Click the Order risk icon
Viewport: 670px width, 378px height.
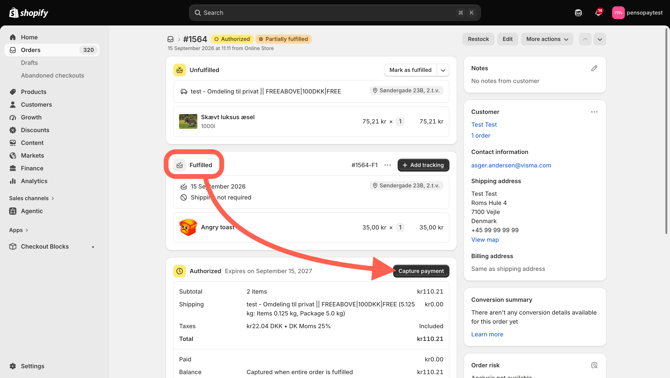click(594, 365)
